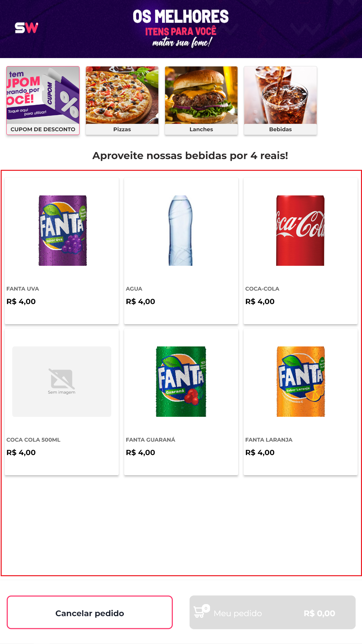Tap the COCA COLA 500ML product name
This screenshot has height=644, width=362.
coord(34,440)
